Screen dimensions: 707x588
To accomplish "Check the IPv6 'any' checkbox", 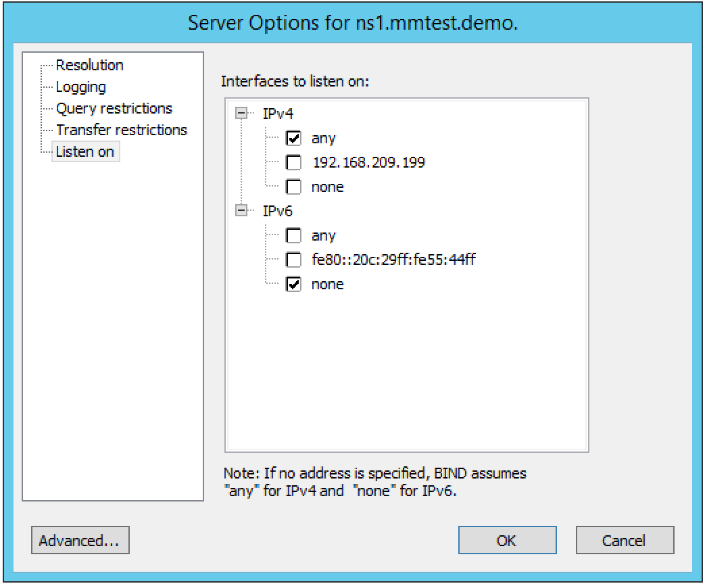I will point(294,237).
